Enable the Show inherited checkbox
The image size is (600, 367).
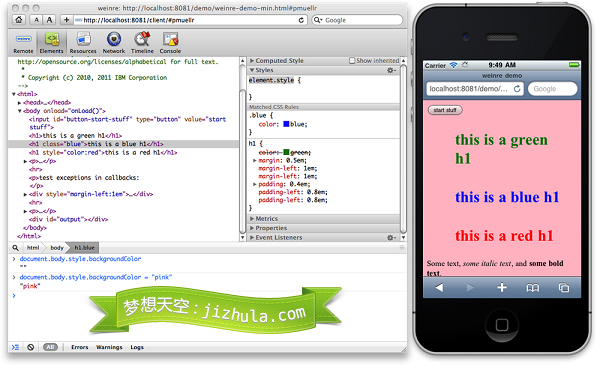[352, 60]
